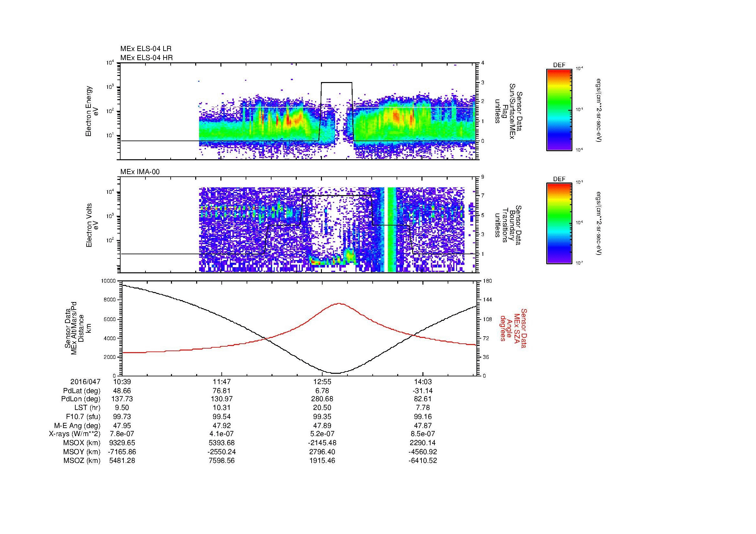Click PdLat value 76.81

click(222, 391)
